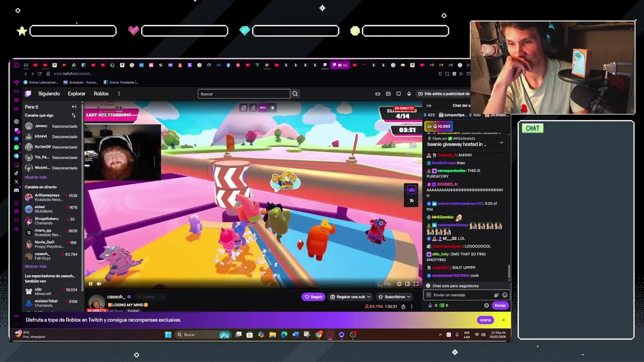Open the Siguiendo tab
This screenshot has height=362, width=644.
[49, 94]
